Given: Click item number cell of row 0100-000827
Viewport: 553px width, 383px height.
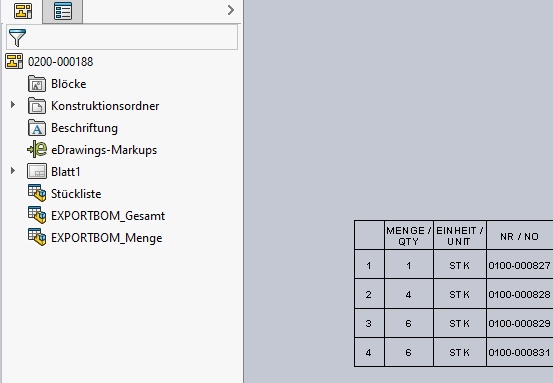Looking at the screenshot, I should pos(369,265).
